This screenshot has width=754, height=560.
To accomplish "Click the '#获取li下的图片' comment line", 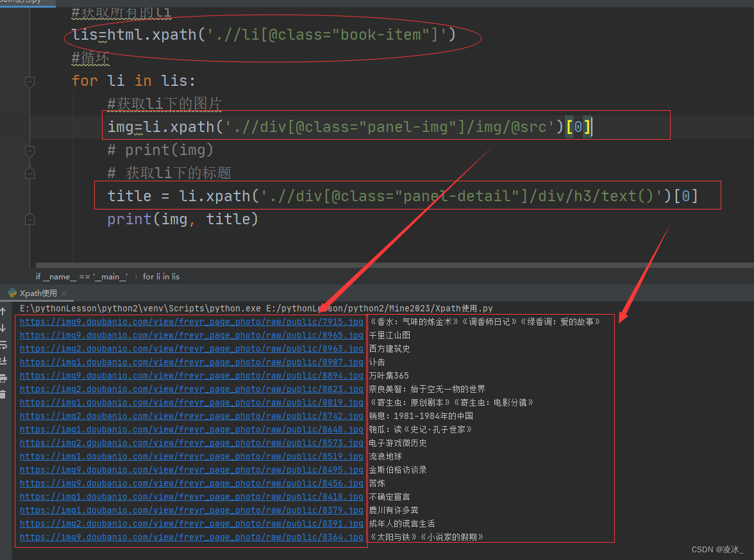I will [164, 104].
